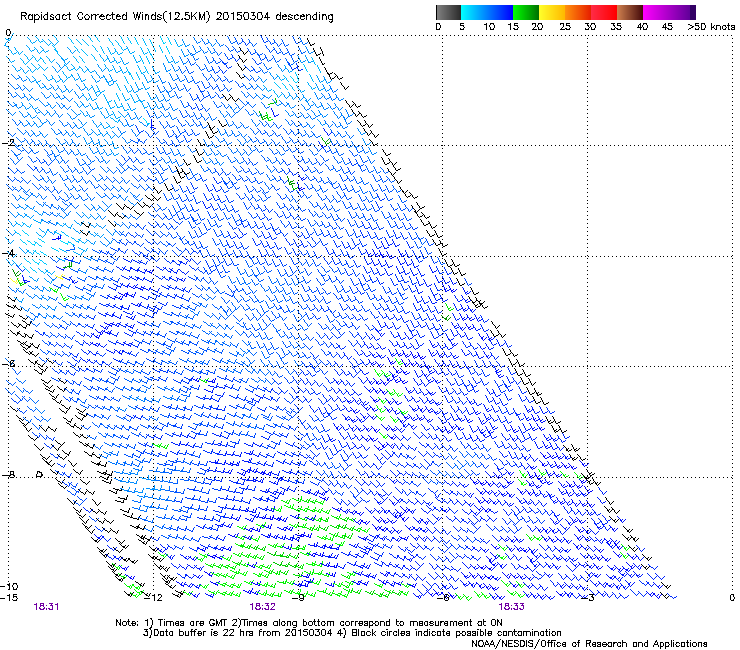Click the magenta 40-45 knots legend segment
Viewport: 740px width, 650px height.
656,12
